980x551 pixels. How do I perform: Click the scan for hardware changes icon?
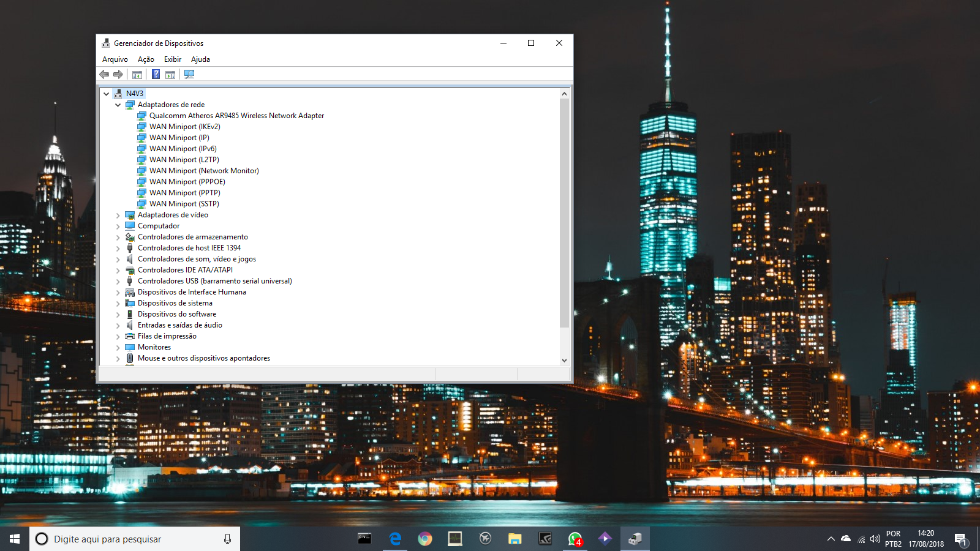(189, 74)
